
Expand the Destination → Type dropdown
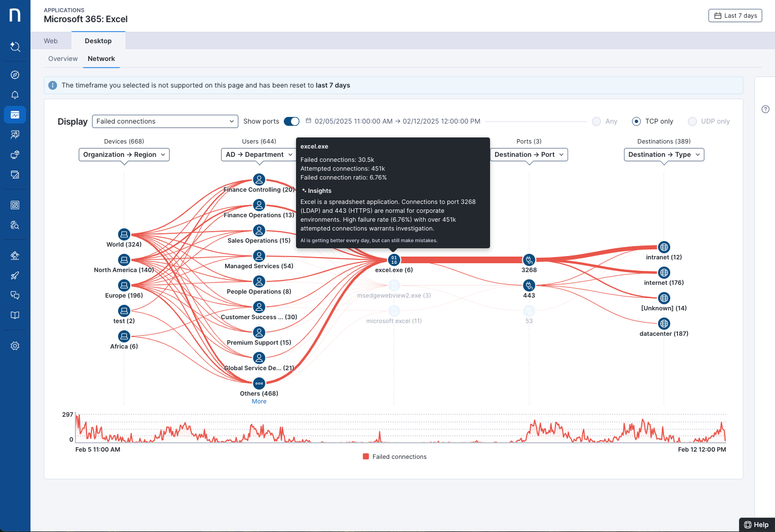pos(664,155)
